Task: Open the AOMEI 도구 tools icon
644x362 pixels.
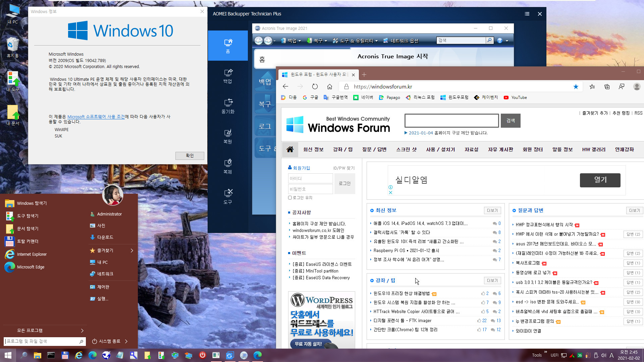Action: pyautogui.click(x=228, y=196)
